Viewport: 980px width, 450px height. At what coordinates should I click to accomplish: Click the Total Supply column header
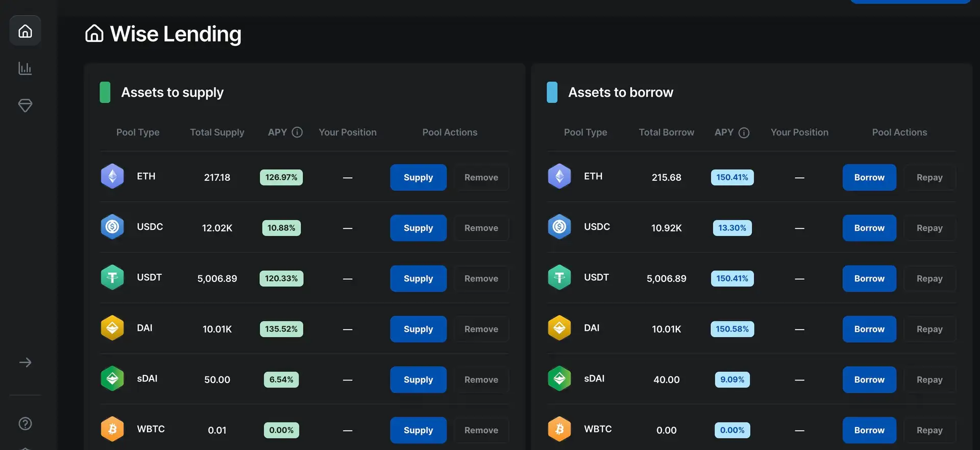217,132
